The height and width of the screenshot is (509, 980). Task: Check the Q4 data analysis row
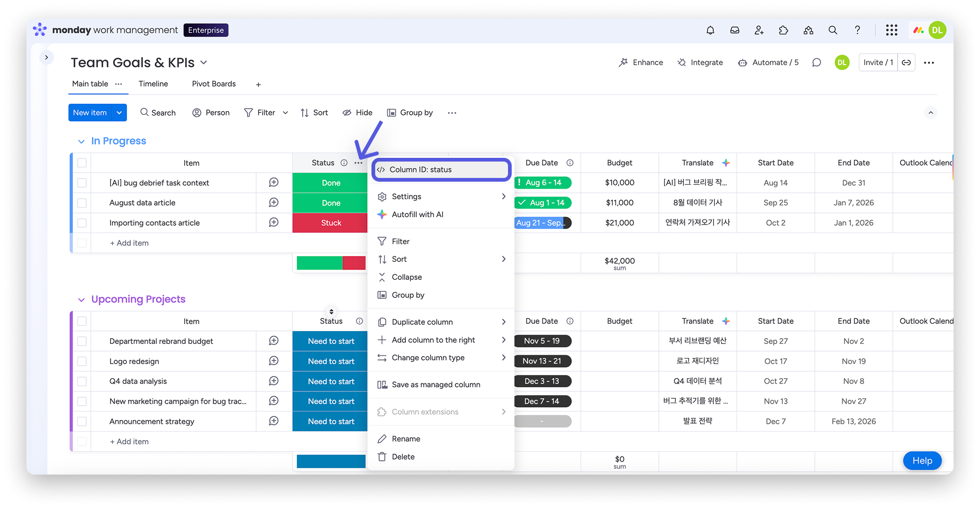point(82,381)
